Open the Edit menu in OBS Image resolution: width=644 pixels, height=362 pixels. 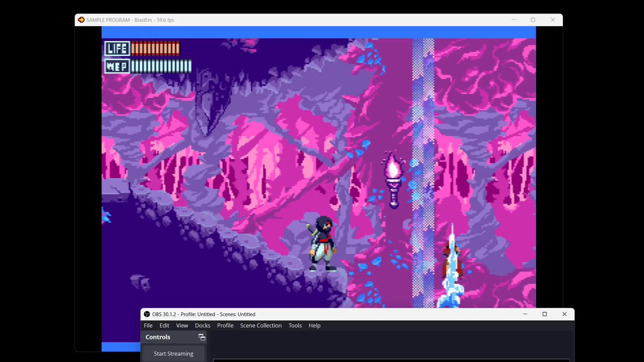tap(164, 326)
